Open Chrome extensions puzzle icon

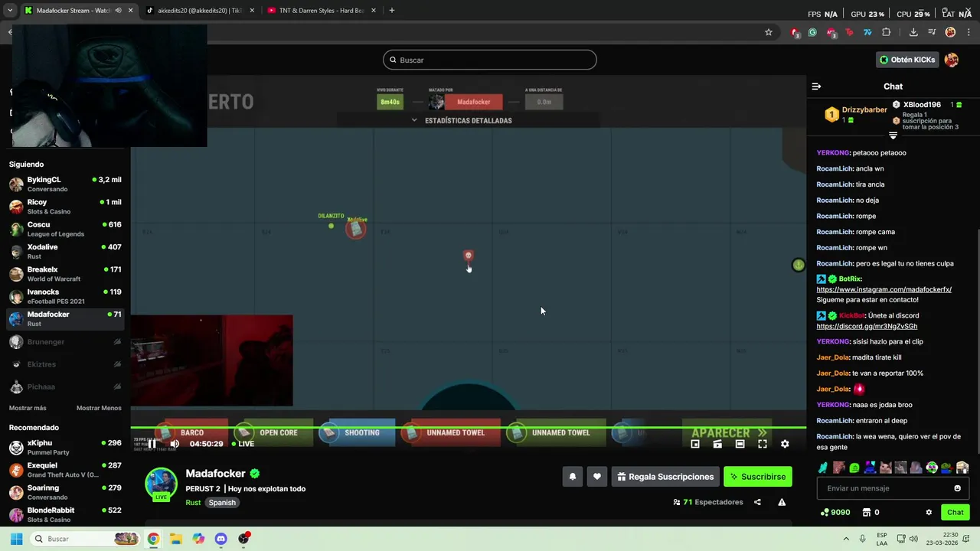coord(887,32)
